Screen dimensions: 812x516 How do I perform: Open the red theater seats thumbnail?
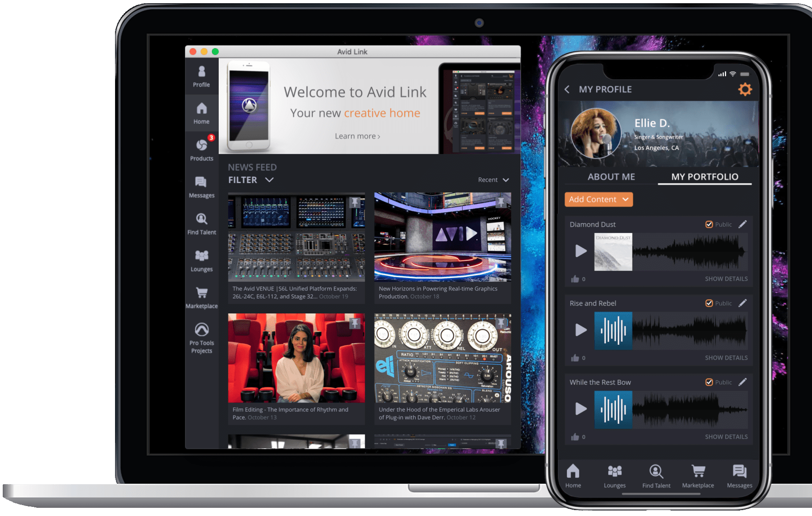click(x=296, y=358)
